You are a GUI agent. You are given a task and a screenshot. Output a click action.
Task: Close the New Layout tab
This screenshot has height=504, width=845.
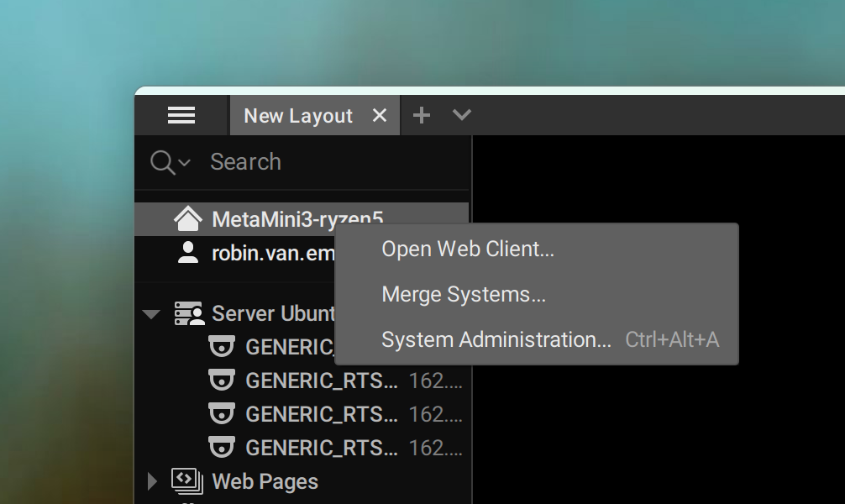pyautogui.click(x=380, y=115)
